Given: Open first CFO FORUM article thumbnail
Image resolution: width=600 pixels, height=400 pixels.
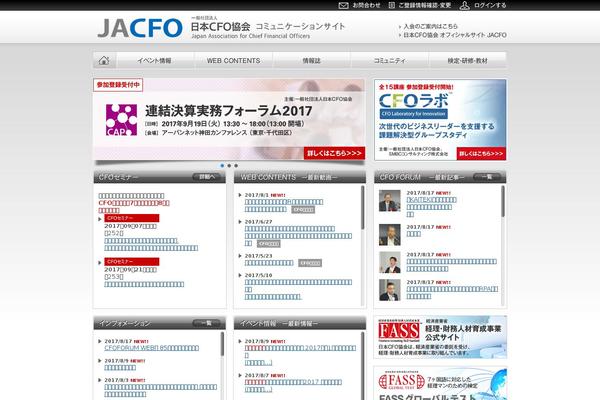Looking at the screenshot, I should (390, 201).
